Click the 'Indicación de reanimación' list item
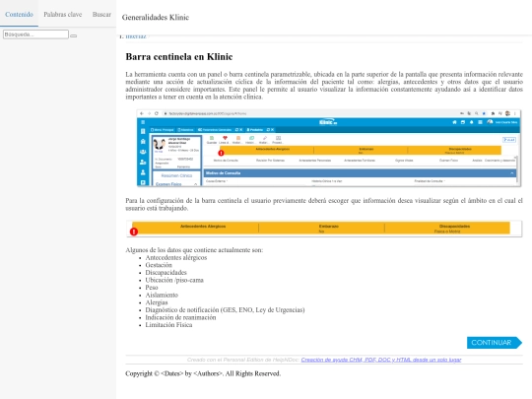Viewport: 532px width, 399px height. point(180,317)
